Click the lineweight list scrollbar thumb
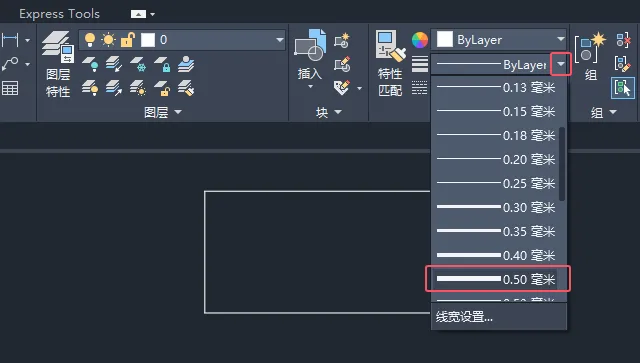 (x=562, y=164)
